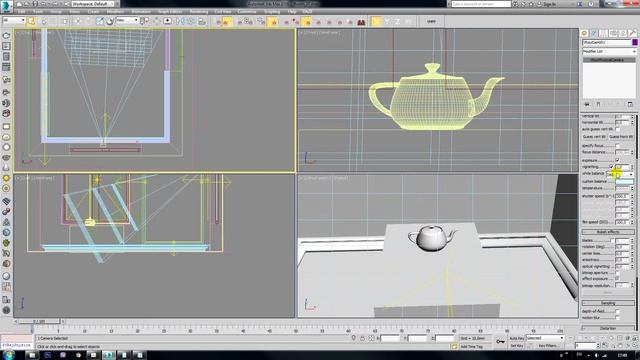Click Sign In in the title bar
The image size is (640, 360).
click(x=550, y=4)
